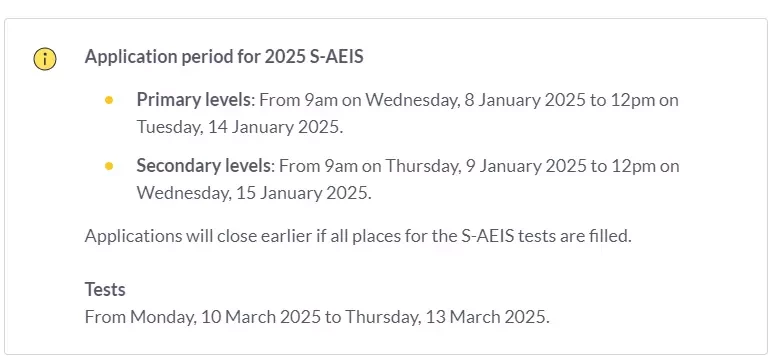Image resolution: width=779 pixels, height=364 pixels.
Task: Click the date 9 January 2025
Action: pyautogui.click(x=526, y=166)
